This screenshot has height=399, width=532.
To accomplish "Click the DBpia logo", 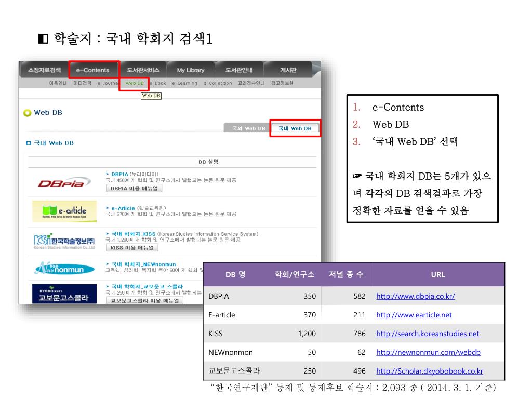I will (64, 182).
